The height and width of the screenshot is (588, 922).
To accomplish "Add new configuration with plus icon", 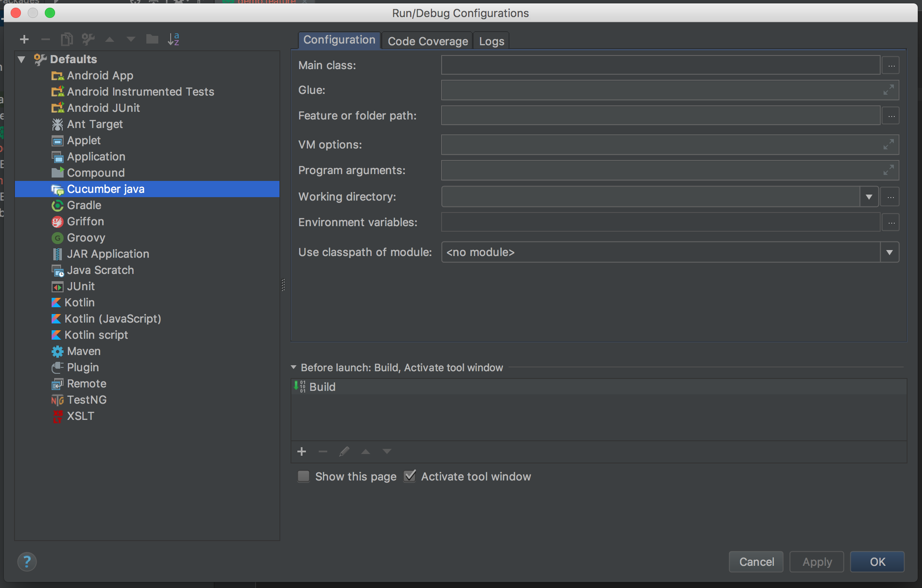I will tap(24, 40).
